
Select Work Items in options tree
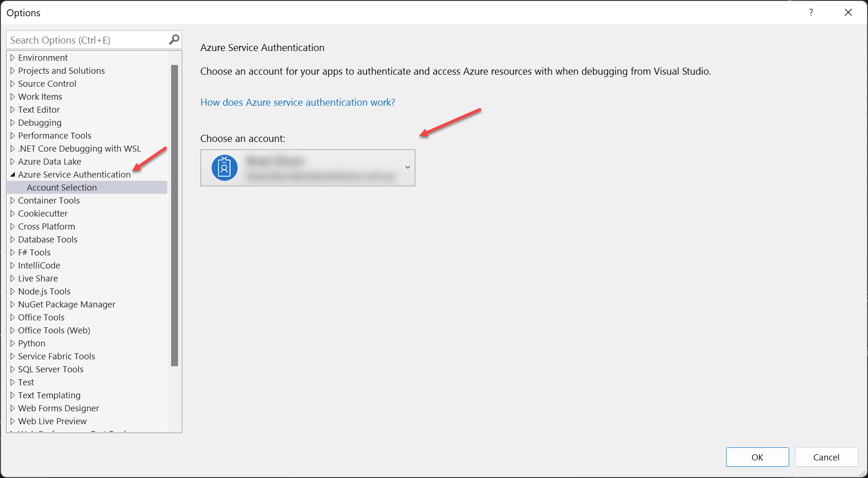point(40,96)
